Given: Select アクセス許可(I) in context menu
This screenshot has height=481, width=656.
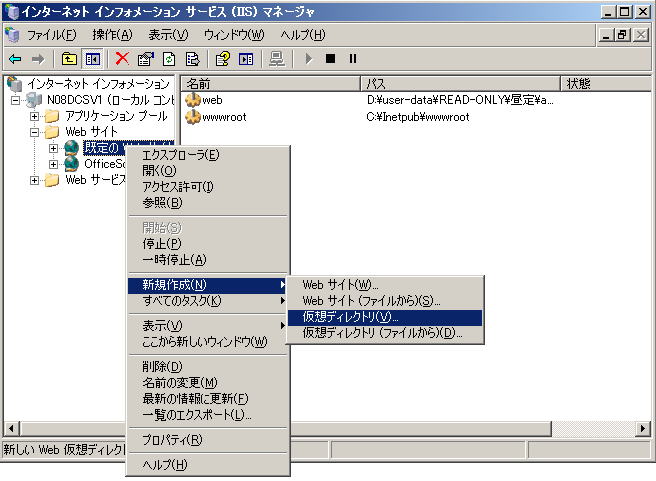Looking at the screenshot, I should point(208,187).
